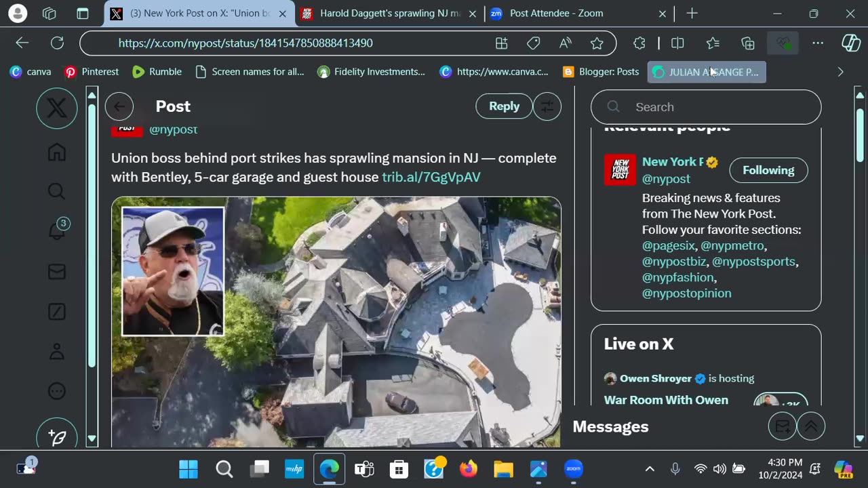Click the browser back arrow

coord(22,43)
